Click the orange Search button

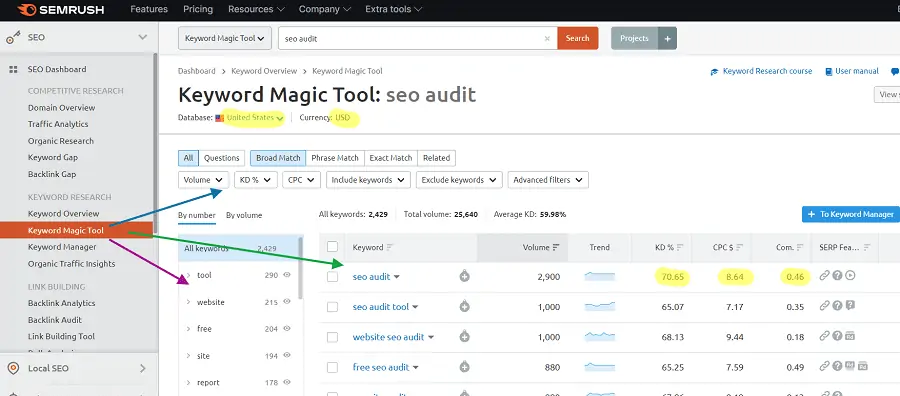pos(577,38)
